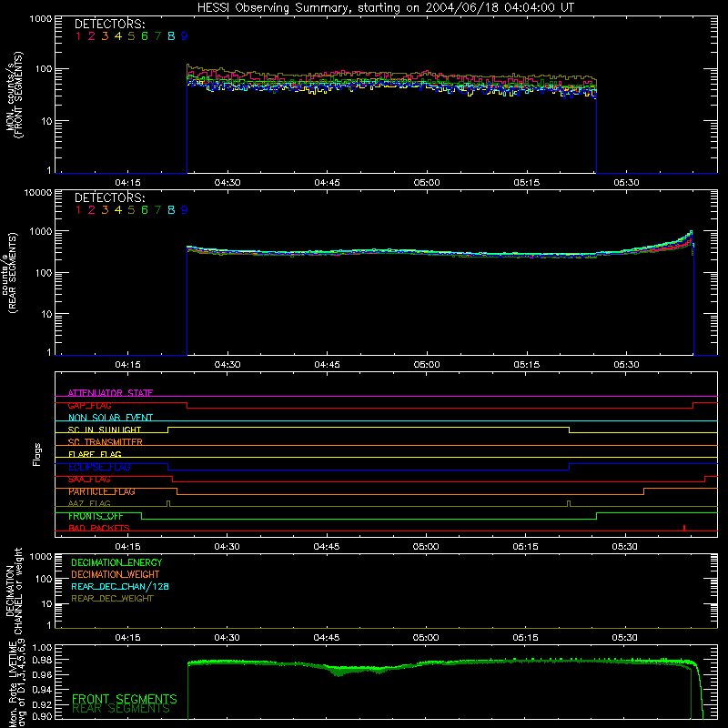This screenshot has height=728, width=728.
Task: Click the Mon. Rate LIVETIME axis label
Action: point(17,682)
